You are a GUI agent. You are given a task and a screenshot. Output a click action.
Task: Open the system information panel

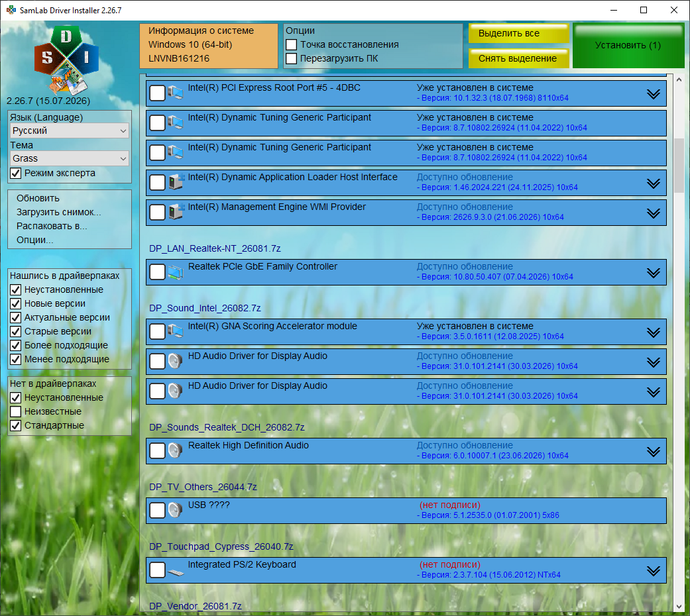[209, 46]
